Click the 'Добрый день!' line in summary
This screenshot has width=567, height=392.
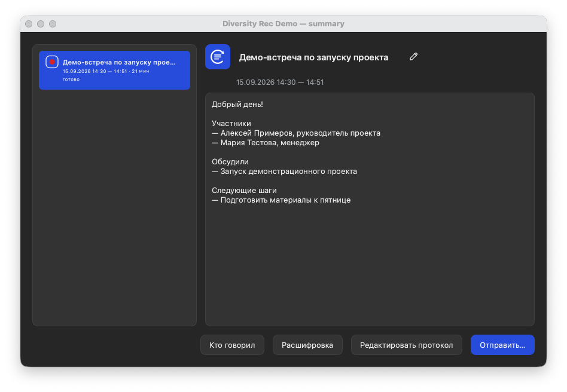[237, 105]
